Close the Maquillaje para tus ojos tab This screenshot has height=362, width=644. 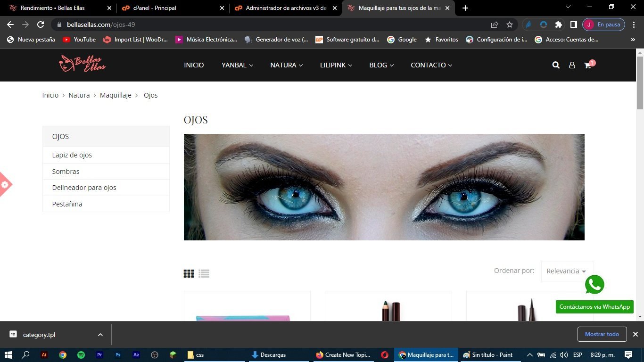[x=447, y=8]
